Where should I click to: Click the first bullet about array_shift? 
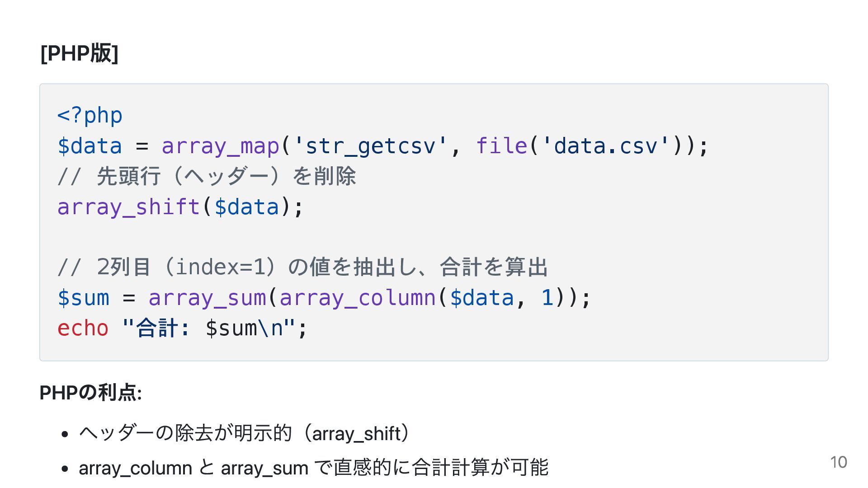point(245,433)
